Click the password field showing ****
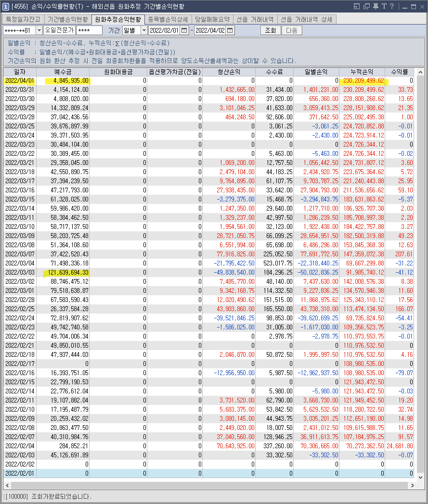The width and height of the screenshot is (428, 504). click(x=89, y=30)
